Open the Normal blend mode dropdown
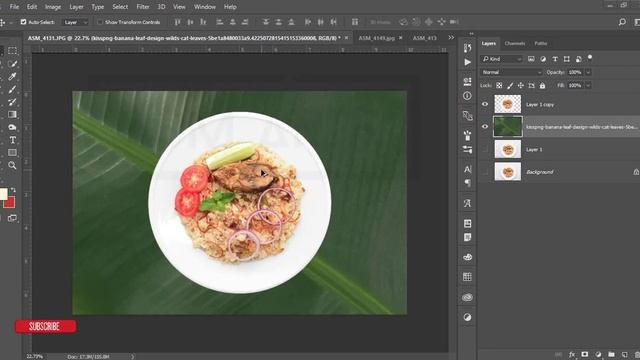This screenshot has width=640, height=360. point(511,72)
